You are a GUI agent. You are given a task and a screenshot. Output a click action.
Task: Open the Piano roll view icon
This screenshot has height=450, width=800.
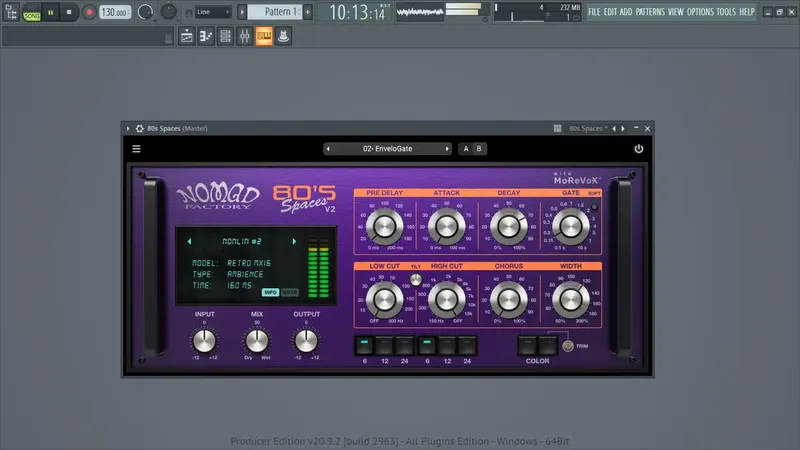pos(206,36)
